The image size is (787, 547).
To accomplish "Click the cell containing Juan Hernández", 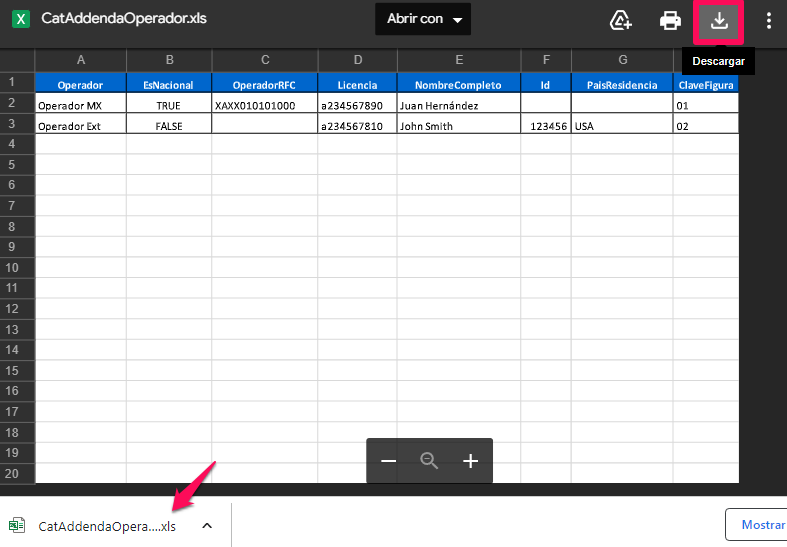I will pyautogui.click(x=458, y=105).
